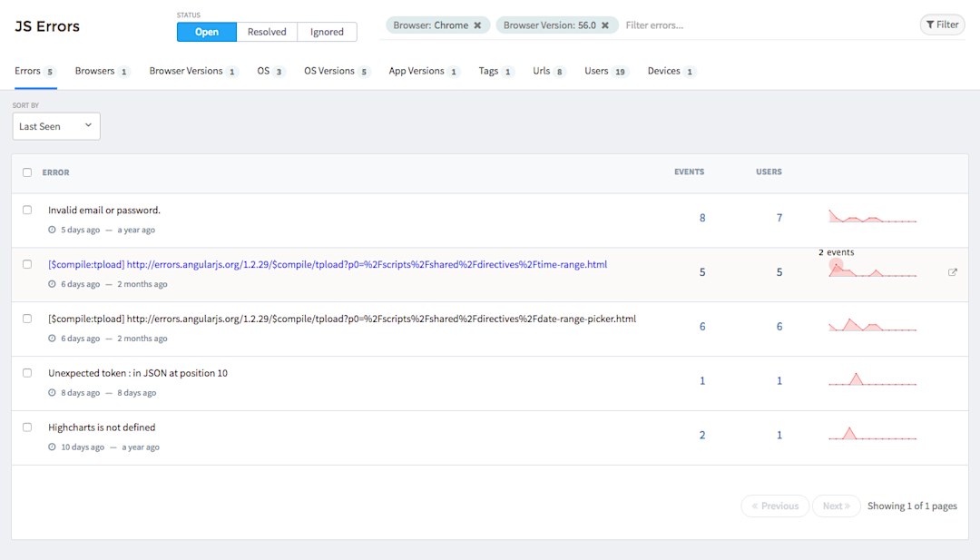Check the date-range-picker.html error row
The image size is (980, 560).
[x=27, y=319]
